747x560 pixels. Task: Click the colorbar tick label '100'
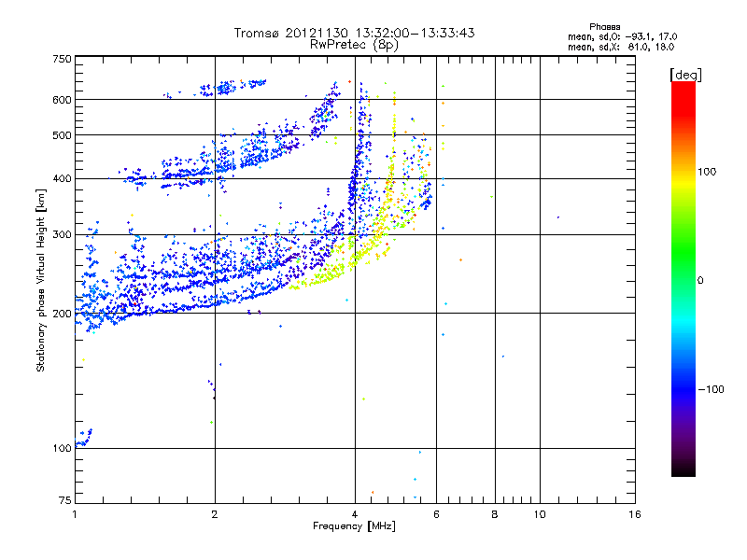(707, 172)
